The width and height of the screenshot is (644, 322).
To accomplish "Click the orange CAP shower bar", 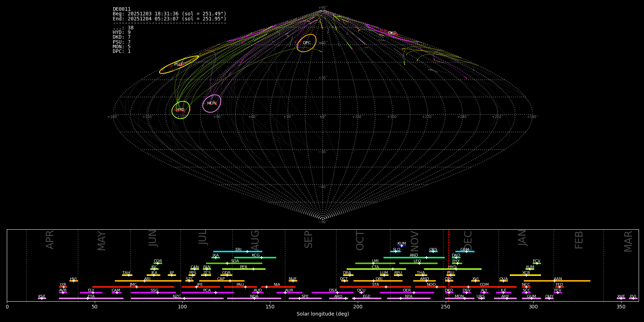I will coord(222,281).
